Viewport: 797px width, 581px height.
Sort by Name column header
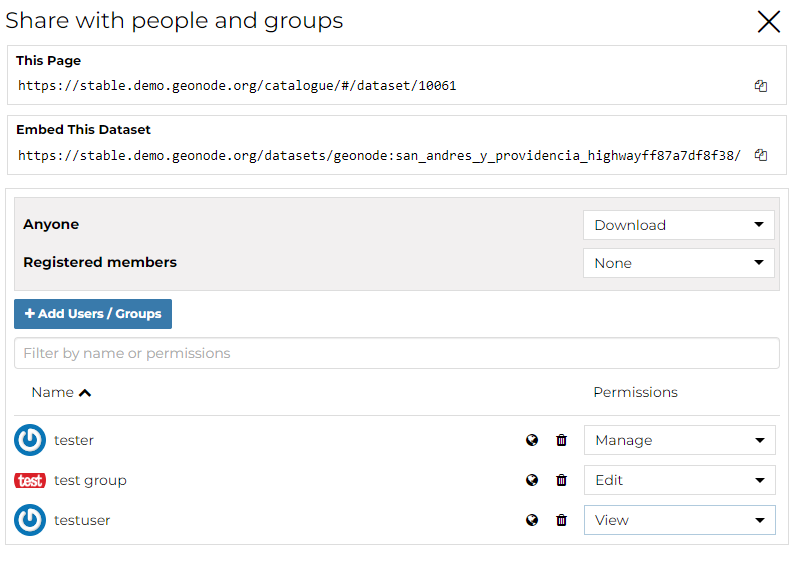point(61,392)
